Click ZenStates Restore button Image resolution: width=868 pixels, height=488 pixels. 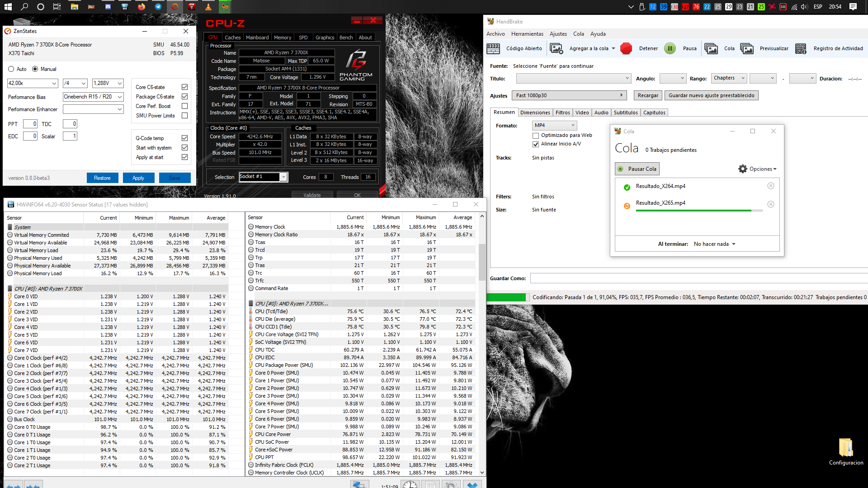pos(102,178)
